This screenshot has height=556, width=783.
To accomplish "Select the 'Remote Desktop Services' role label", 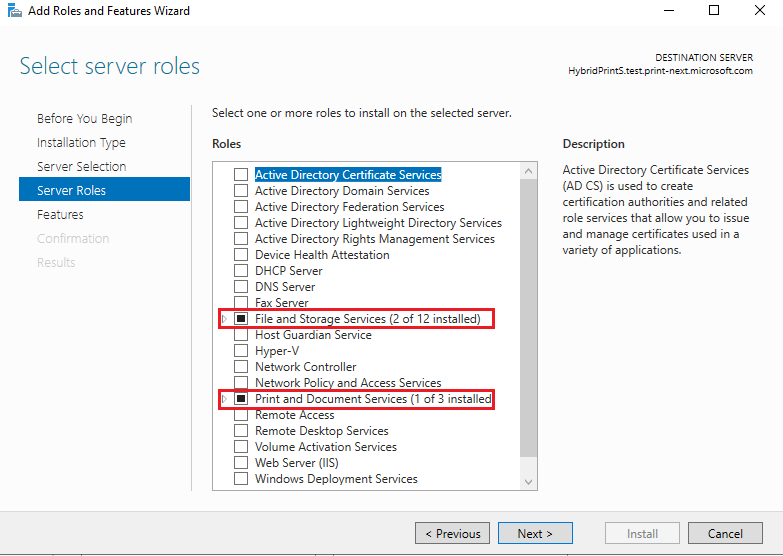I will click(x=322, y=431).
